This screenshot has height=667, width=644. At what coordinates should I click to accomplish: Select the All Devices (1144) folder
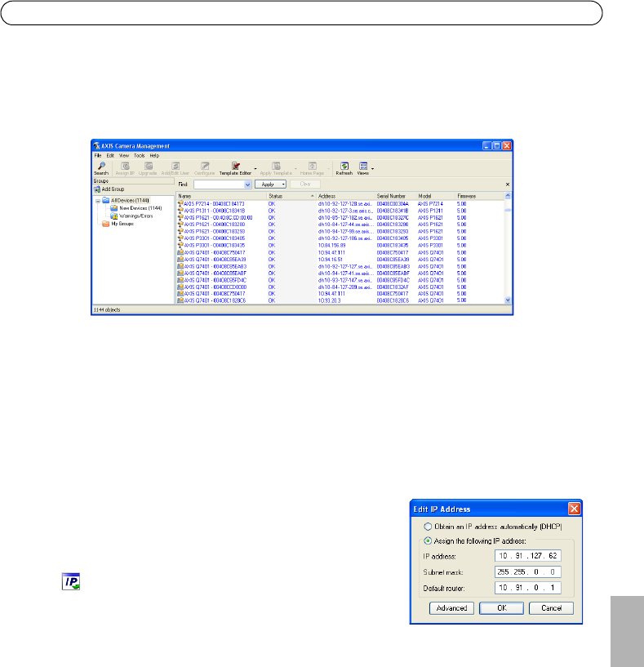[126, 200]
